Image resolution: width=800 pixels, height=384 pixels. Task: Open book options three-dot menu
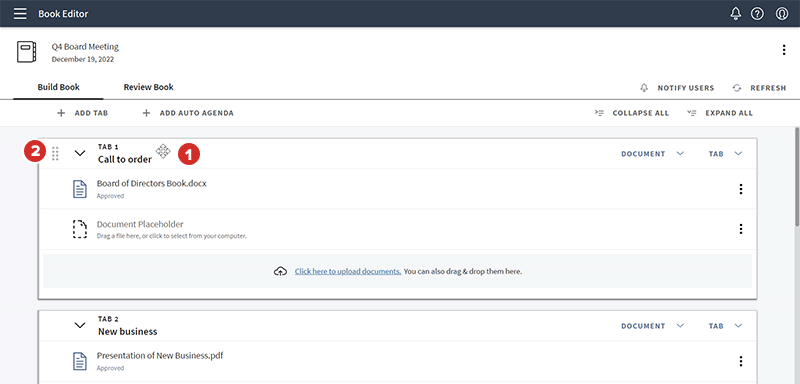784,50
